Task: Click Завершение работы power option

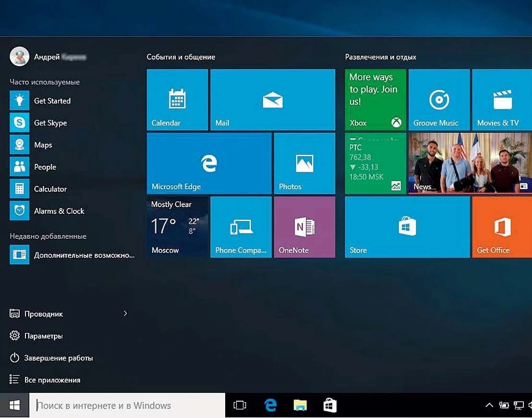Action: coord(58,358)
